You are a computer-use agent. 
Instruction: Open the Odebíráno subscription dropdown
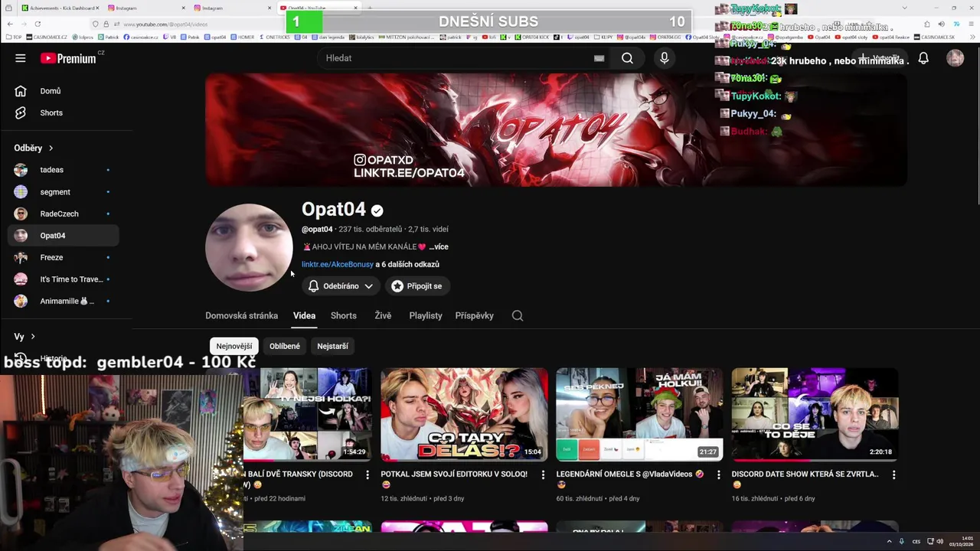coord(341,286)
